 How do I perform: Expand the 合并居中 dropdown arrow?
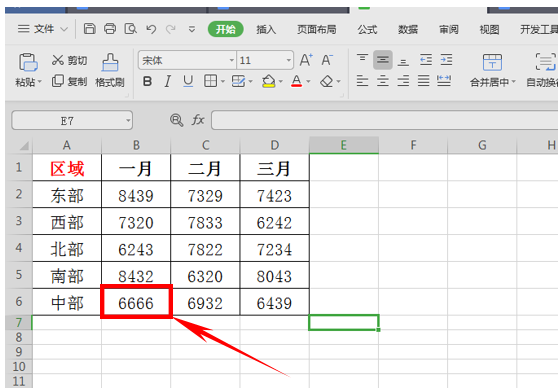[514, 82]
